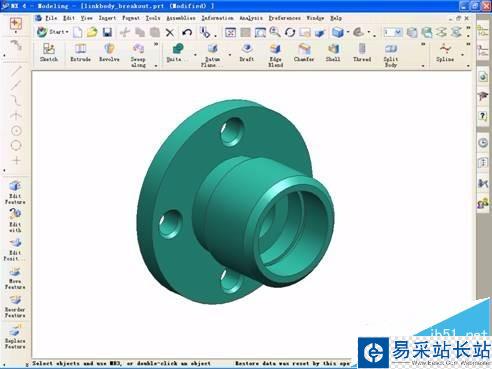Open the Window menu
Screen dimensions: 492x369
point(315,18)
